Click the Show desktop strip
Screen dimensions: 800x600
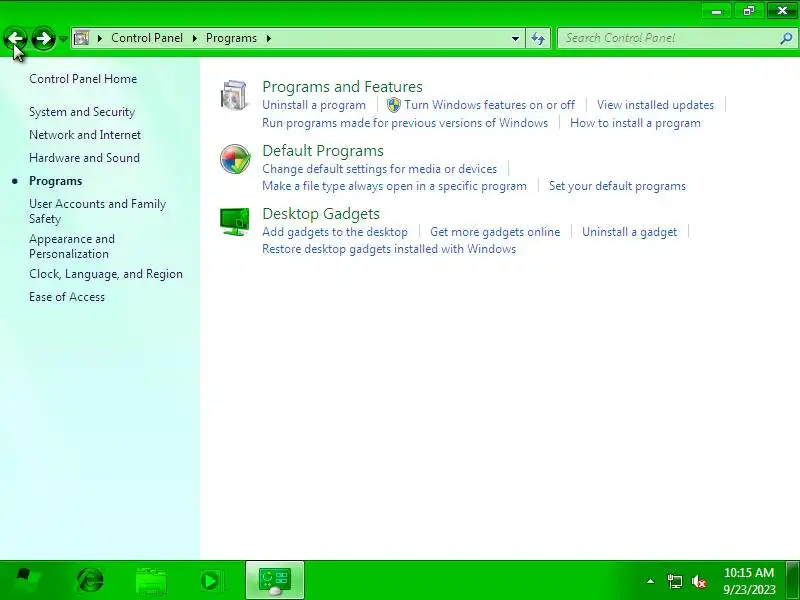click(x=792, y=580)
